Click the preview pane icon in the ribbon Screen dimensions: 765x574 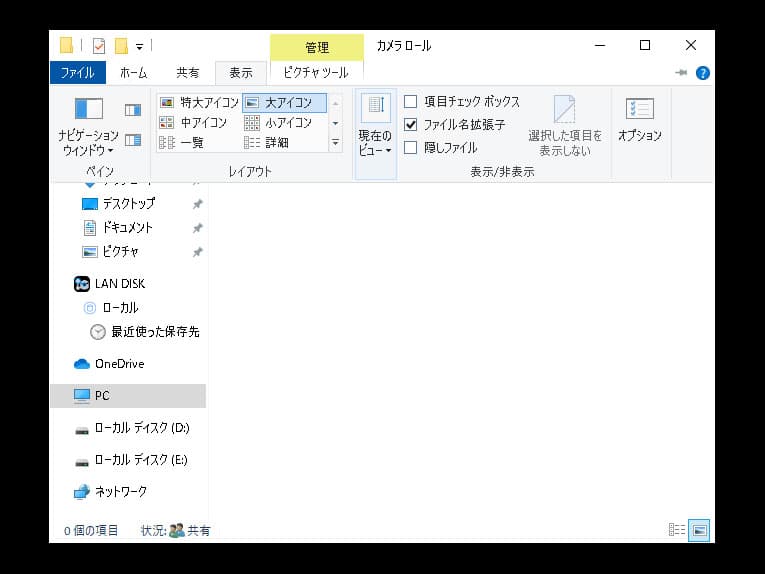pyautogui.click(x=133, y=110)
